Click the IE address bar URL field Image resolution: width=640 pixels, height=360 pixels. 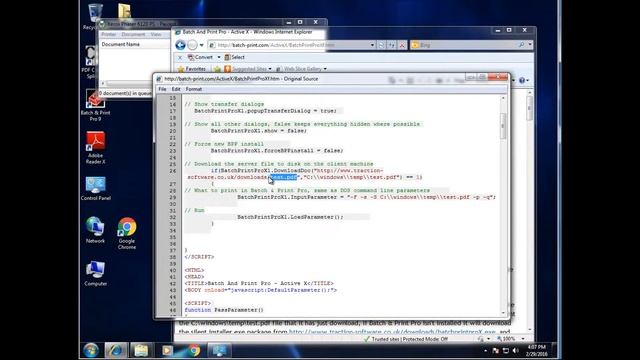click(288, 45)
